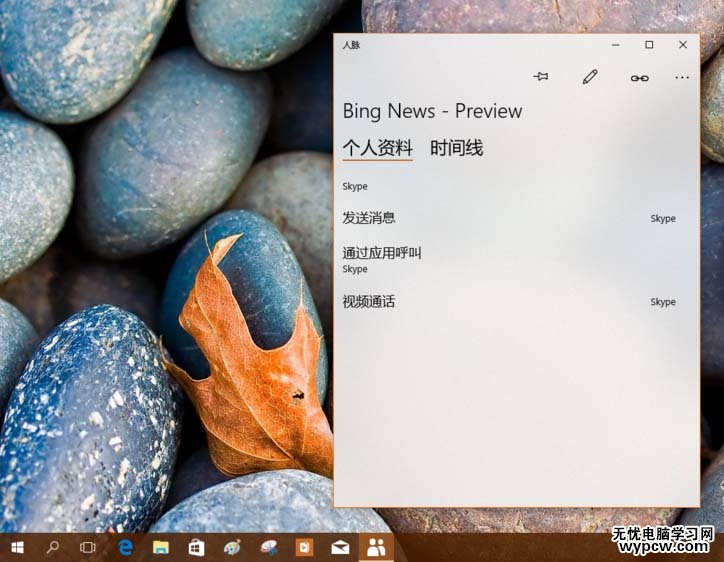Click the Skype label beside 发送消息

(663, 218)
